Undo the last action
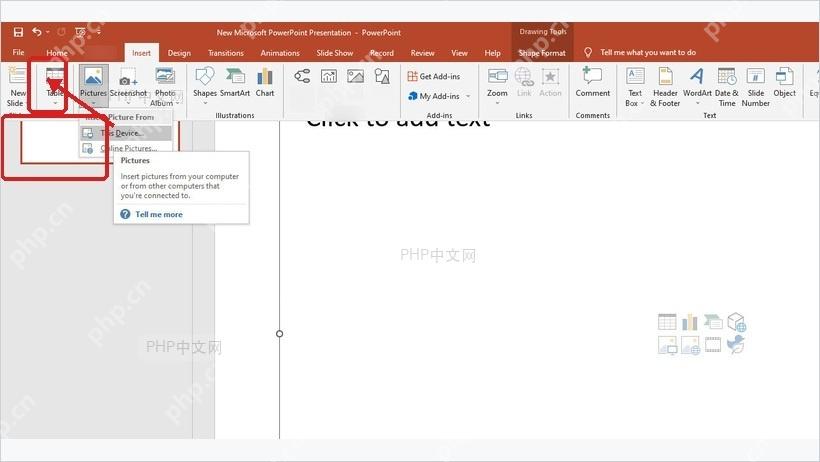Viewport: 820px width, 462px height. tap(37, 32)
